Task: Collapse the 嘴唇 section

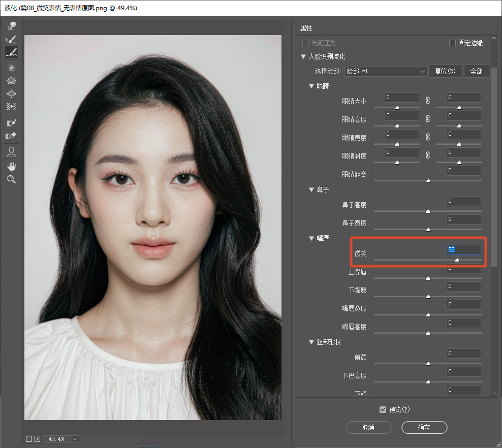Action: (311, 238)
